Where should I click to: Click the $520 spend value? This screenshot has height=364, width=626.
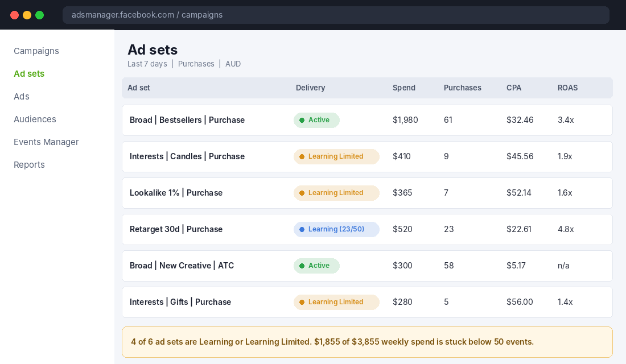click(x=402, y=229)
